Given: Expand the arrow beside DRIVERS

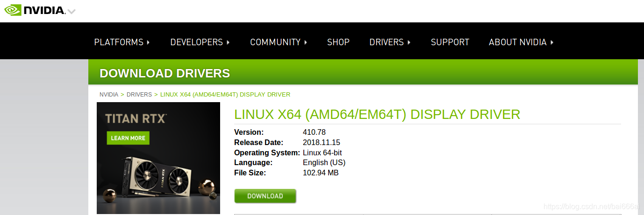Looking at the screenshot, I should [x=409, y=42].
